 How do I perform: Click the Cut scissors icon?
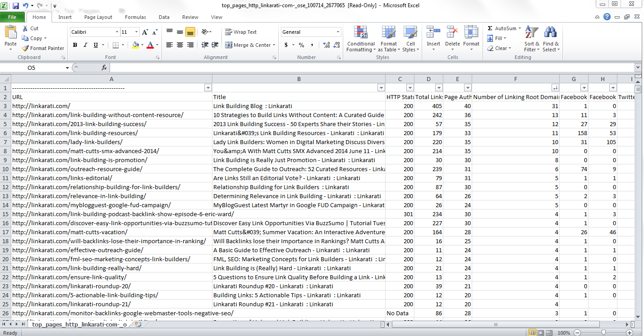point(24,28)
